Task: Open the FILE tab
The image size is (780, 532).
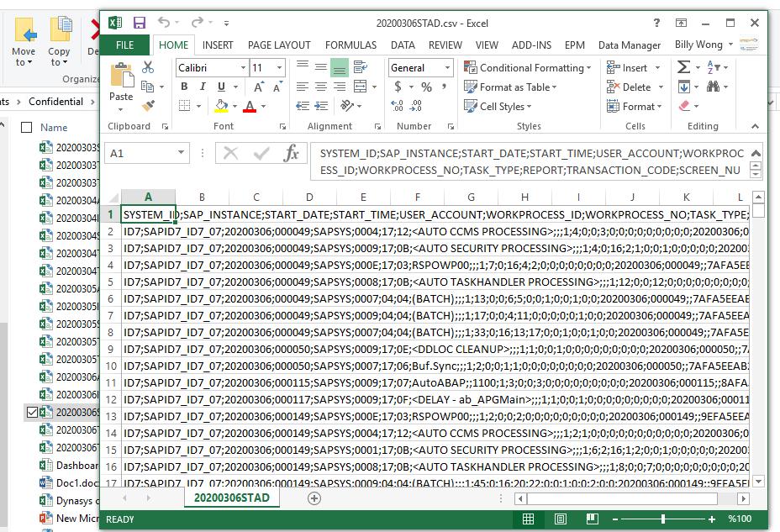Action: click(x=125, y=45)
